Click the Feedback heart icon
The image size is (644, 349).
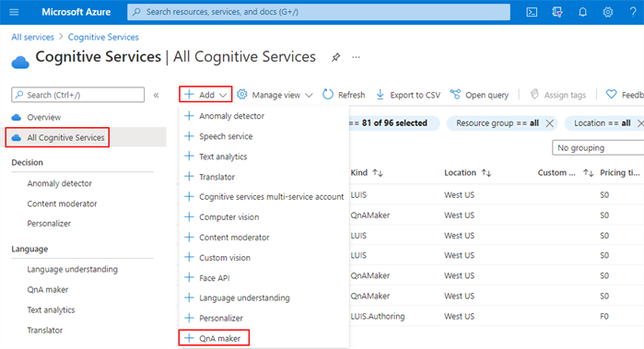[x=611, y=95]
